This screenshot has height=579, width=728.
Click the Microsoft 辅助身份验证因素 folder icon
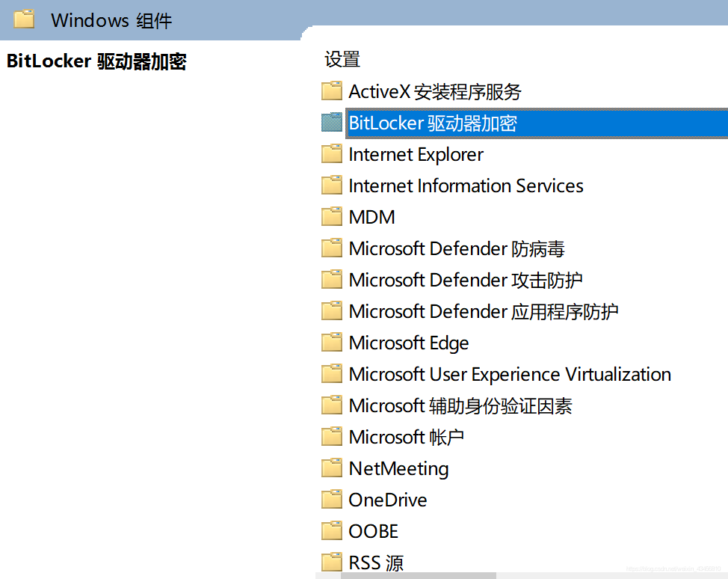[x=332, y=405]
